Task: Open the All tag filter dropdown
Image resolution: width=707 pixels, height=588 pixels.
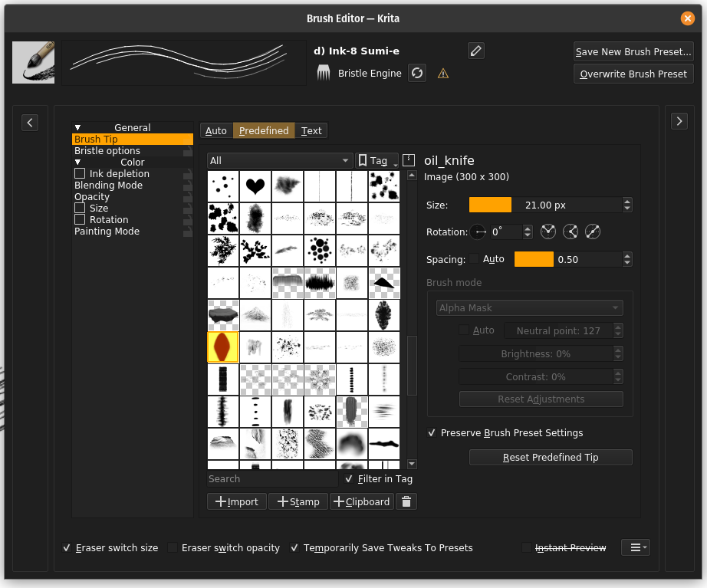Action: [x=280, y=160]
